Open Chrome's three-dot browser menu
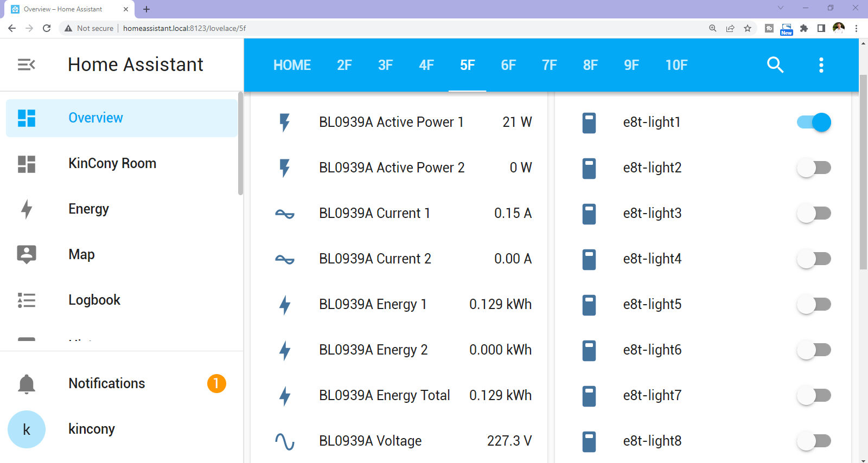This screenshot has height=463, width=868. coord(856,28)
